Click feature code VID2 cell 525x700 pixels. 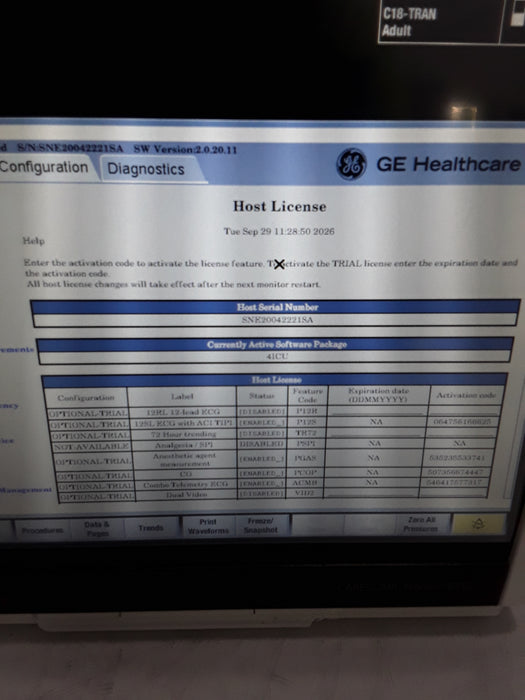click(304, 493)
